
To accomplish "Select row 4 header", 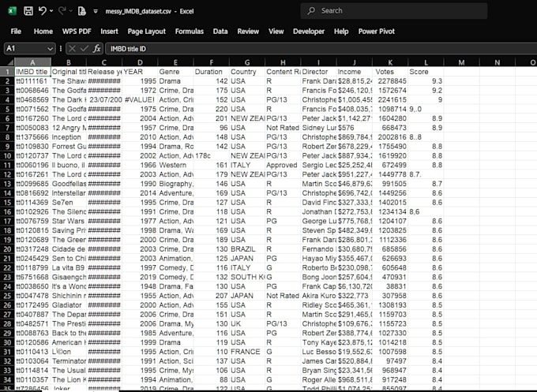I will tap(7, 100).
